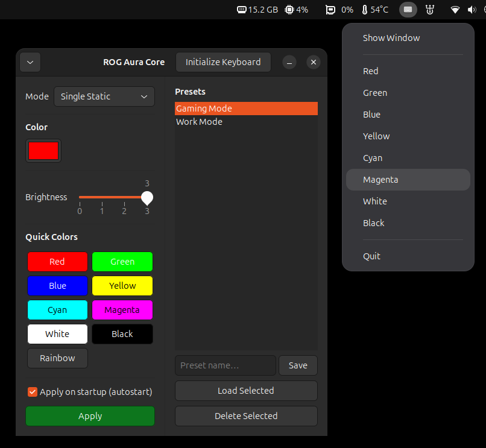Choose White in tray menu

408,201
